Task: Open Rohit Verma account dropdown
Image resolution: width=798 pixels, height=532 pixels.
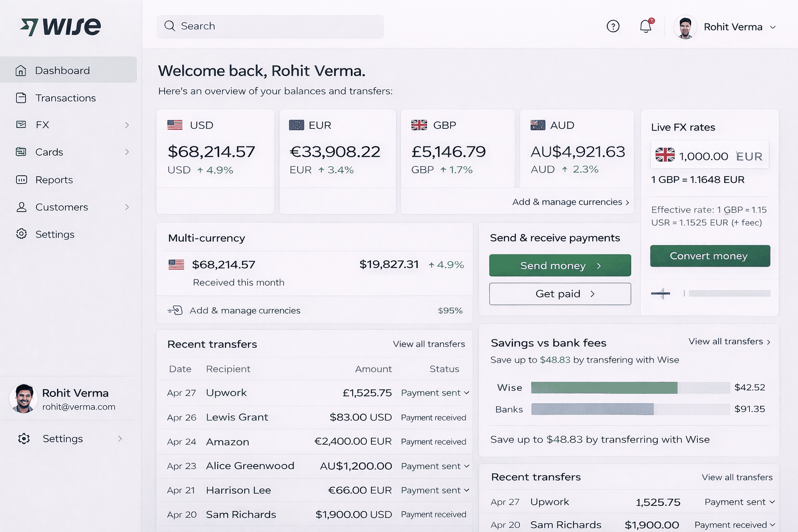Action: 773,27
